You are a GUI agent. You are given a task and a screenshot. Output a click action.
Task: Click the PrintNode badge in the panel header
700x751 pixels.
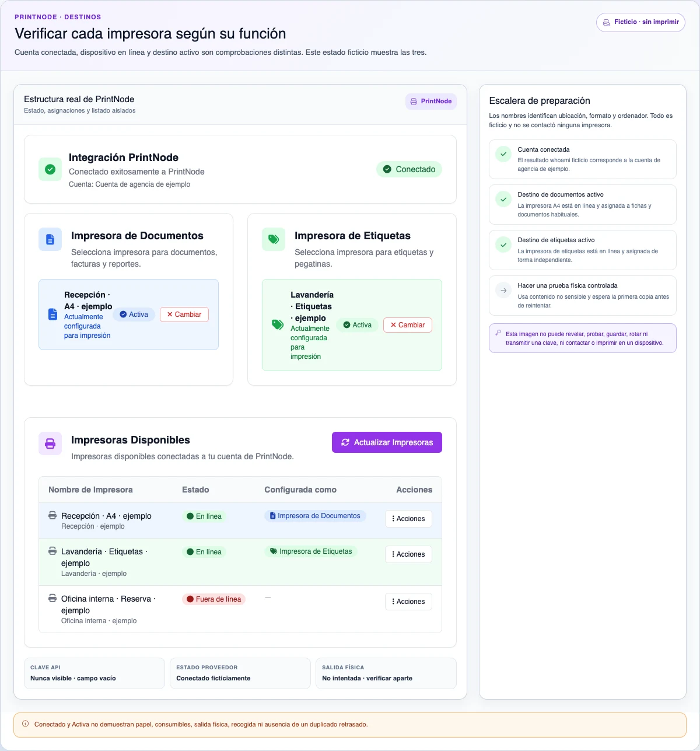coord(431,102)
